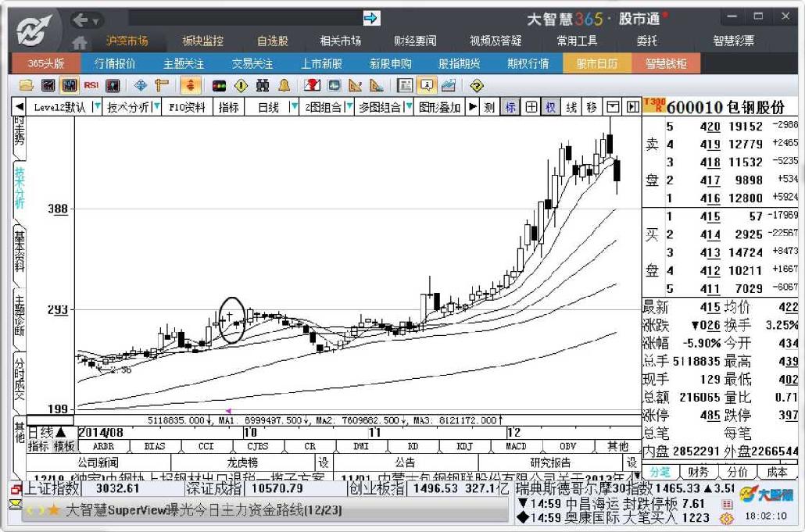Image resolution: width=805 pixels, height=532 pixels.
Task: Go back with the back arrow
Action: (80, 20)
